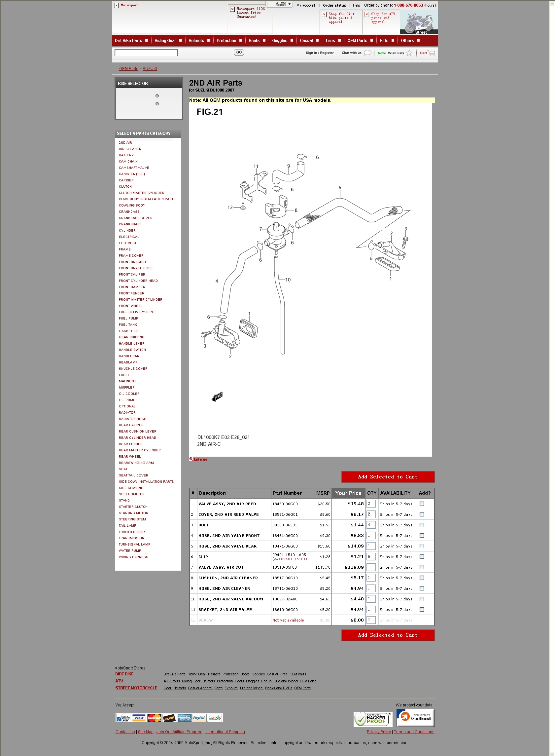Click the American Express logo

click(x=185, y=718)
